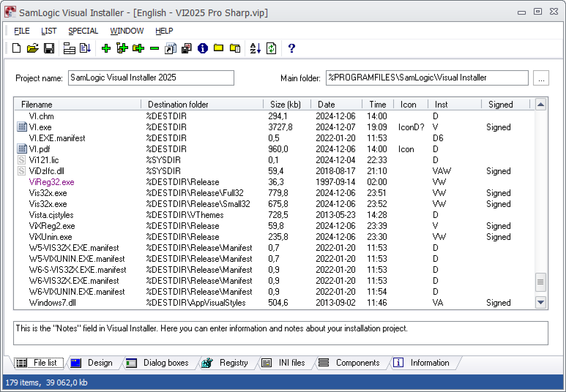This screenshot has width=566, height=392.
Task: Sort by the Signed column header
Action: pyautogui.click(x=506, y=104)
